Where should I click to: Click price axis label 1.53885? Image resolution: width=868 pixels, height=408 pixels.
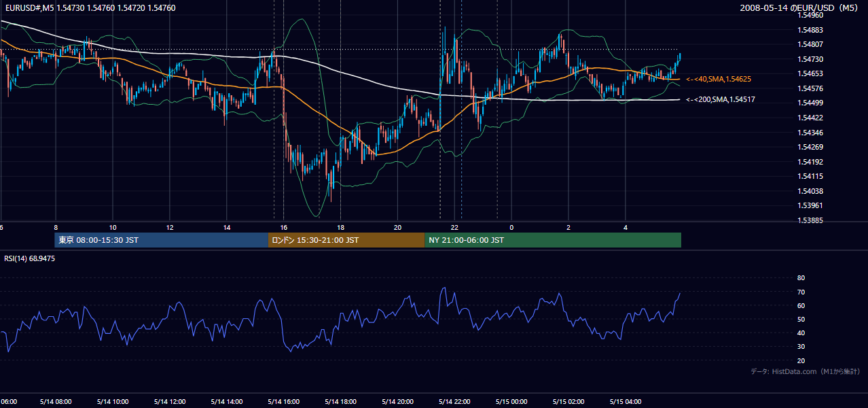click(810, 220)
